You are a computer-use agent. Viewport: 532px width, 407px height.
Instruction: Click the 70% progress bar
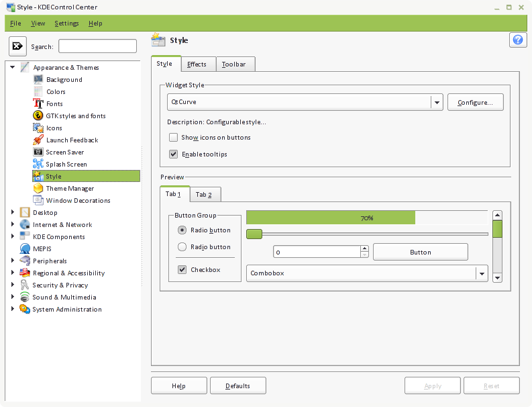click(x=367, y=218)
